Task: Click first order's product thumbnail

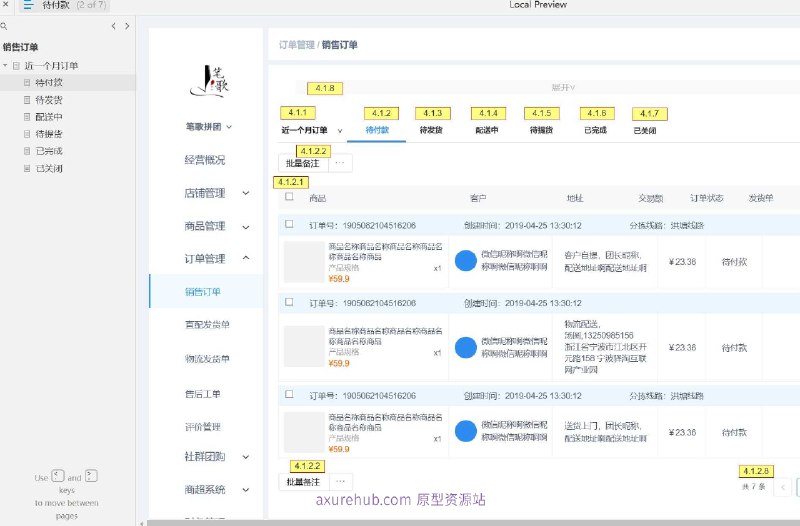Action: (x=304, y=262)
